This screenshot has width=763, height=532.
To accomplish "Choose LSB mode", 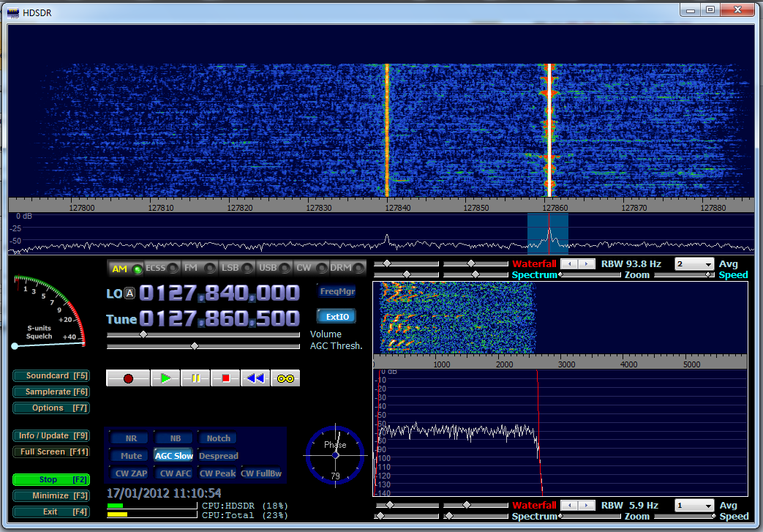I will (x=236, y=268).
